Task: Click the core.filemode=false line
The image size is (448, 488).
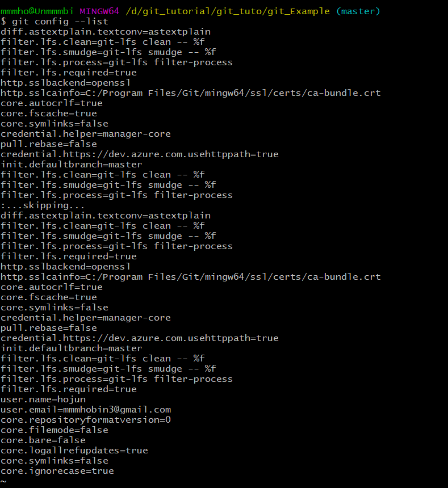Action: pos(55,430)
